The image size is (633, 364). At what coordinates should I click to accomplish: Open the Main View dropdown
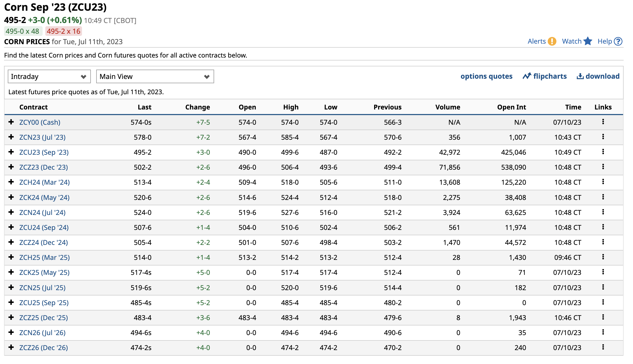point(155,77)
